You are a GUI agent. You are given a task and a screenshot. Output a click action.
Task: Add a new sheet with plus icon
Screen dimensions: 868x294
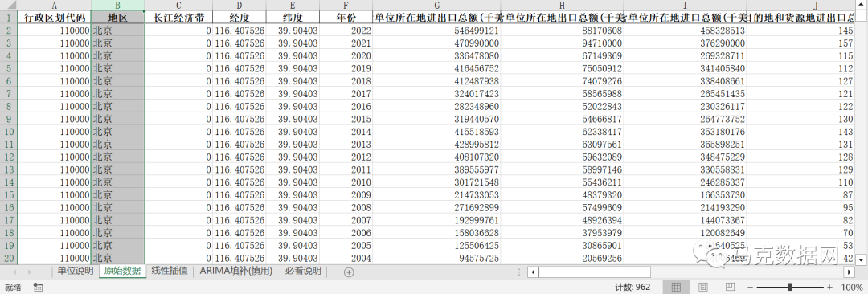349,272
